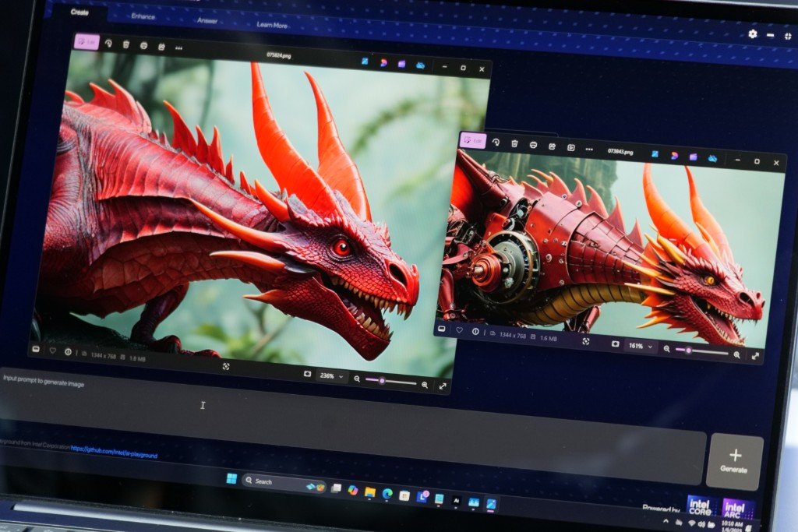Open the Answer tab
Image resolution: width=798 pixels, height=532 pixels.
click(x=207, y=21)
